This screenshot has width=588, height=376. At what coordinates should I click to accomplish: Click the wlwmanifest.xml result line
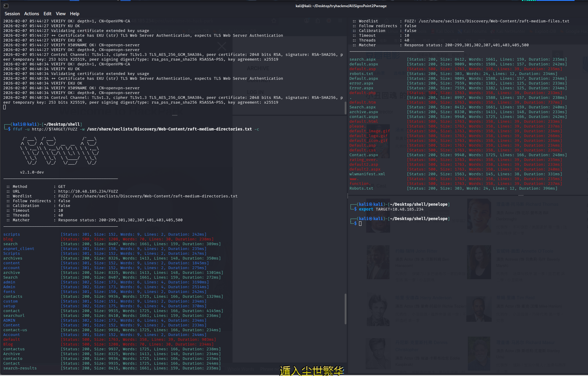367,174
